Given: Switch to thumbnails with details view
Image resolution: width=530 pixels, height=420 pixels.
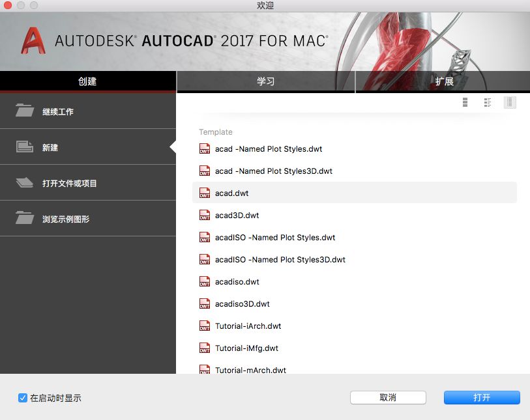Looking at the screenshot, I should pyautogui.click(x=488, y=102).
